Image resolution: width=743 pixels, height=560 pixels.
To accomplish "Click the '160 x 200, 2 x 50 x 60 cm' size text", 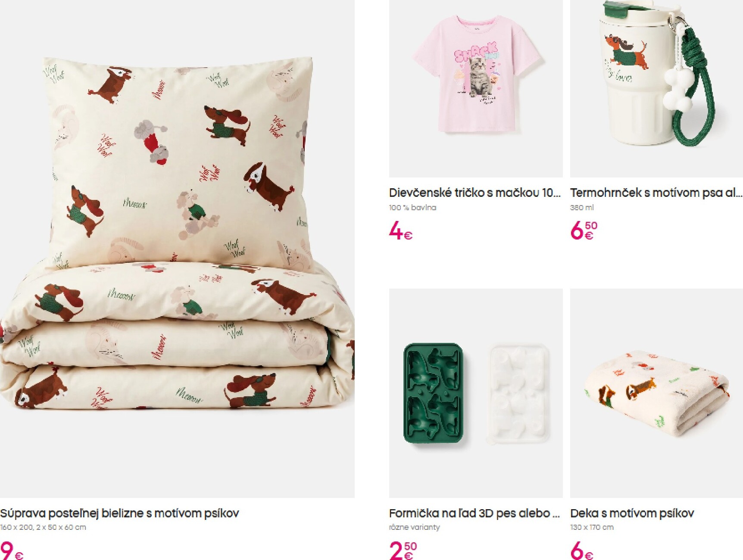I will [43, 527].
